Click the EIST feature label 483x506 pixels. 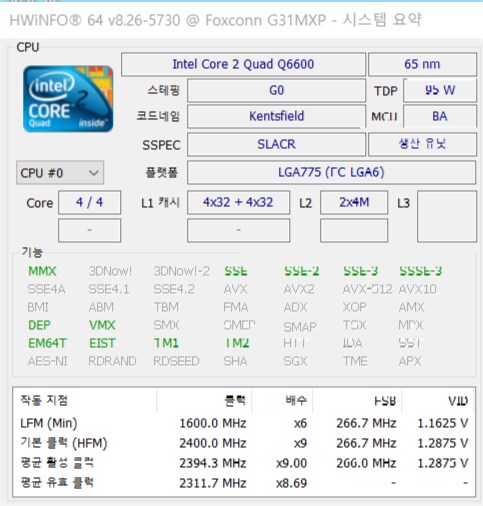[102, 343]
